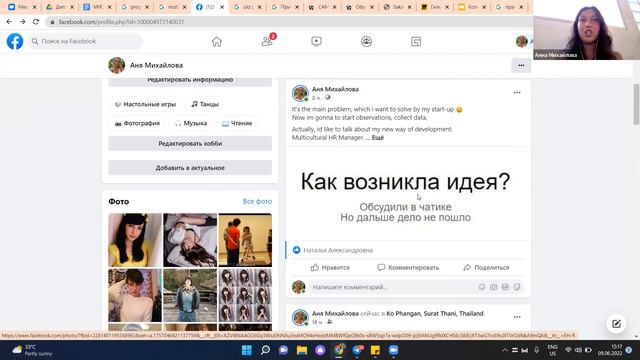
Task: Open the Groups icon
Action: click(x=366, y=41)
